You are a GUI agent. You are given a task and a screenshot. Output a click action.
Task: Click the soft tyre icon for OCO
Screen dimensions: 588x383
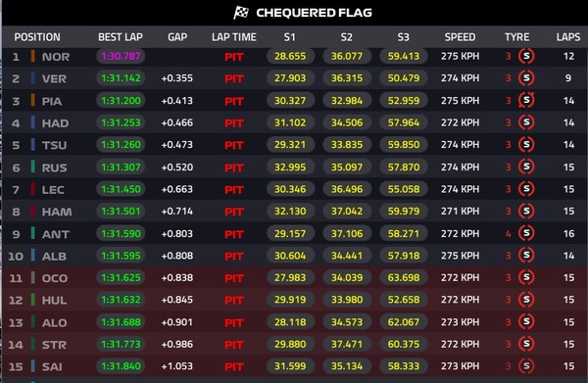[x=526, y=277]
